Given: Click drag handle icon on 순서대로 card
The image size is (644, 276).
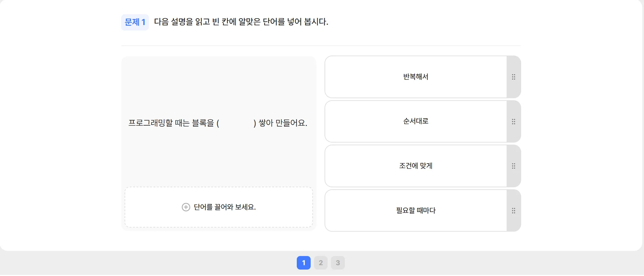Looking at the screenshot, I should (513, 122).
